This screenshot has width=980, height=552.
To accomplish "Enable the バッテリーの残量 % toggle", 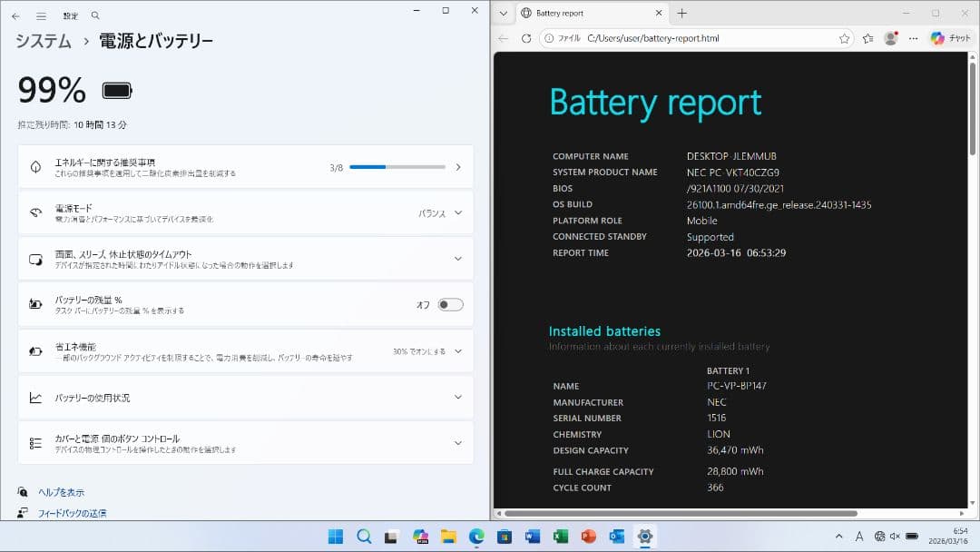I will pyautogui.click(x=450, y=304).
